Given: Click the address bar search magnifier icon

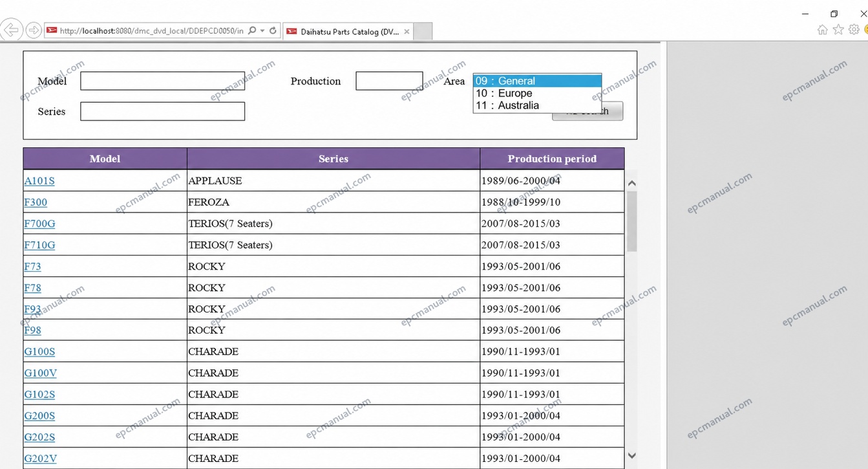Looking at the screenshot, I should pyautogui.click(x=252, y=30).
